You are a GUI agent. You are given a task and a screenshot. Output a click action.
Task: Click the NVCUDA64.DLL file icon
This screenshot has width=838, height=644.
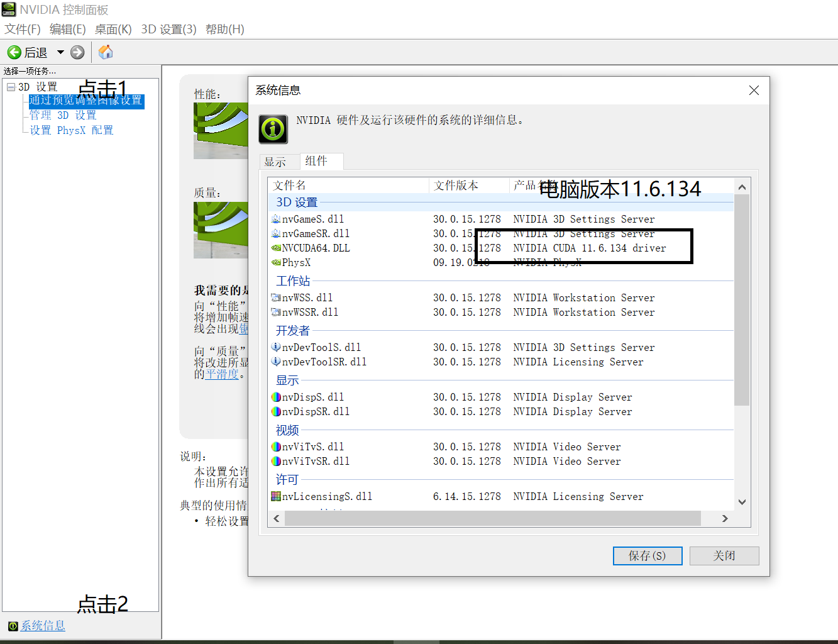[x=276, y=248]
